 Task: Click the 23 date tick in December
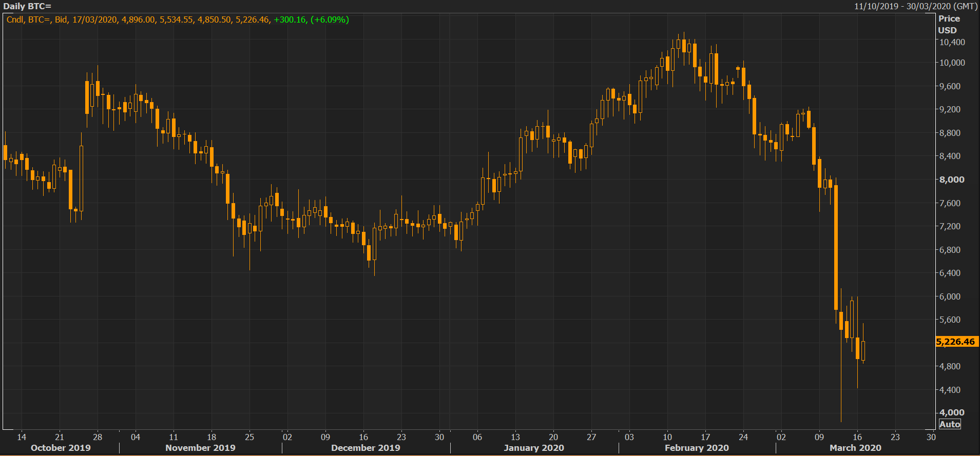point(401,437)
